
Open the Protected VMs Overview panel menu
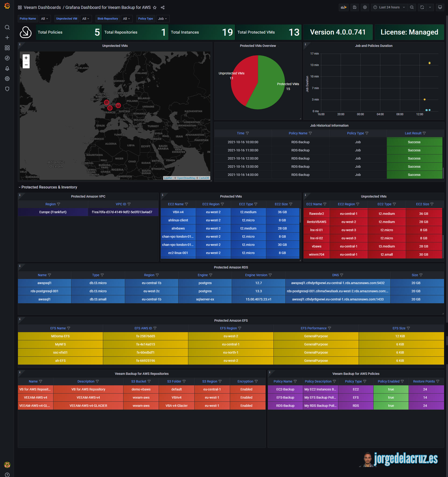pos(258,45)
